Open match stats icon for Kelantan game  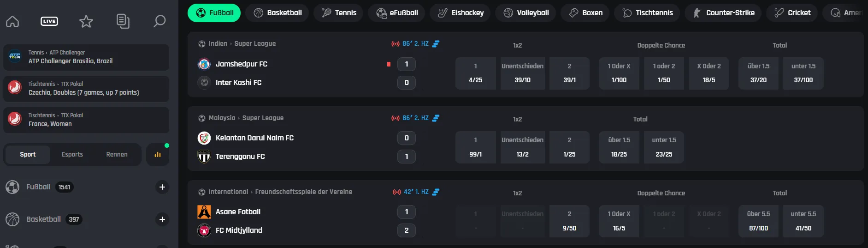pyautogui.click(x=436, y=118)
